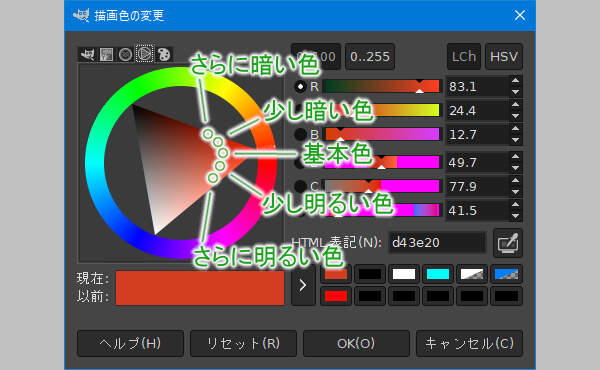This screenshot has width=600, height=370.
Task: Increase the B value 12.7
Action: [x=515, y=129]
